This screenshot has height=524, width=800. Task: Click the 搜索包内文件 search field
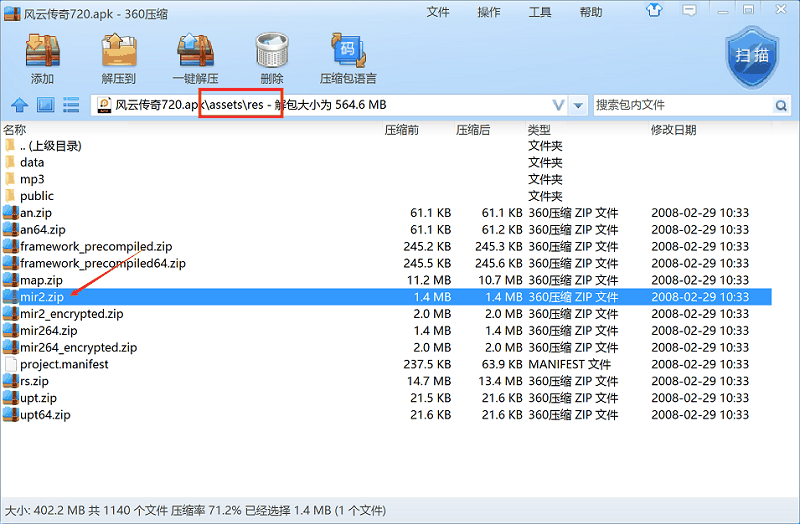click(x=684, y=105)
